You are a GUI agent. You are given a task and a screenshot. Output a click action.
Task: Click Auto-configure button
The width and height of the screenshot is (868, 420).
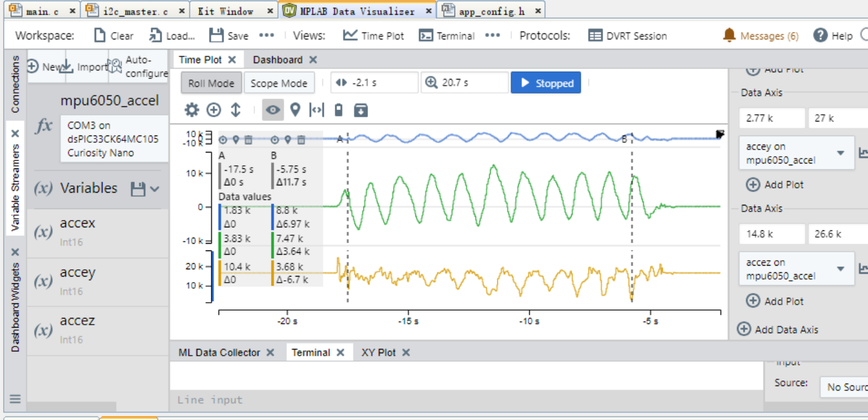coord(139,67)
